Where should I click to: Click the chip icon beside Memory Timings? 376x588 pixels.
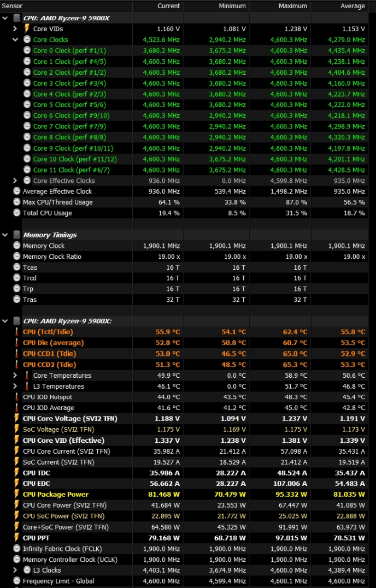tap(16, 235)
